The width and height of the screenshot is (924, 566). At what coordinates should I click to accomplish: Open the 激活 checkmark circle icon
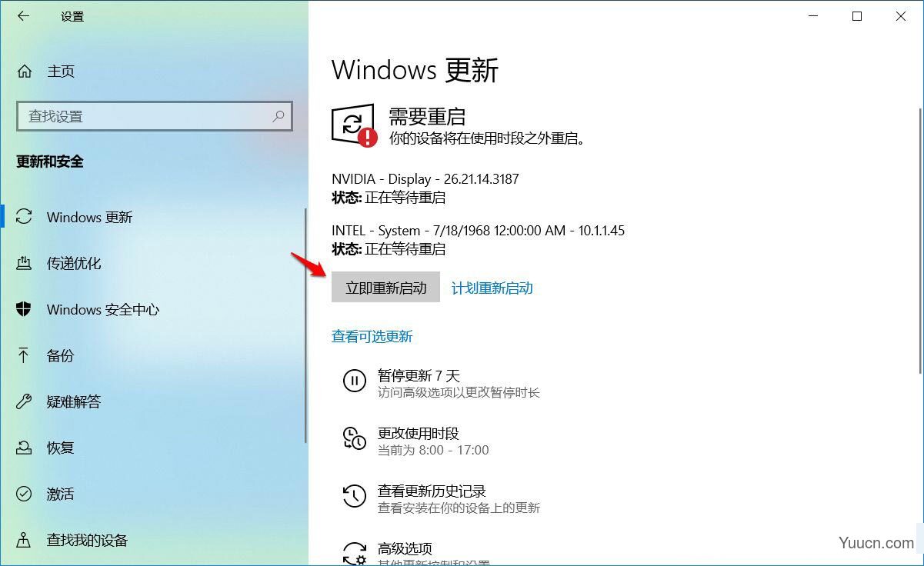[x=25, y=494]
